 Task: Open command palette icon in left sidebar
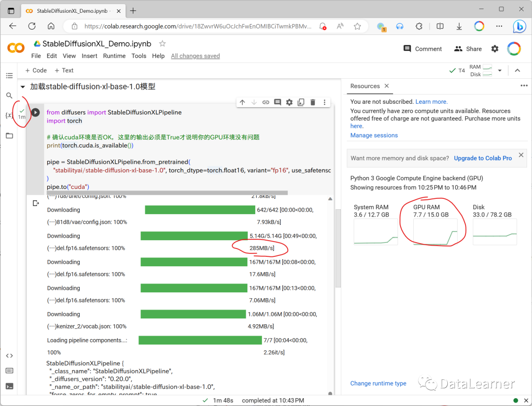[x=9, y=371]
